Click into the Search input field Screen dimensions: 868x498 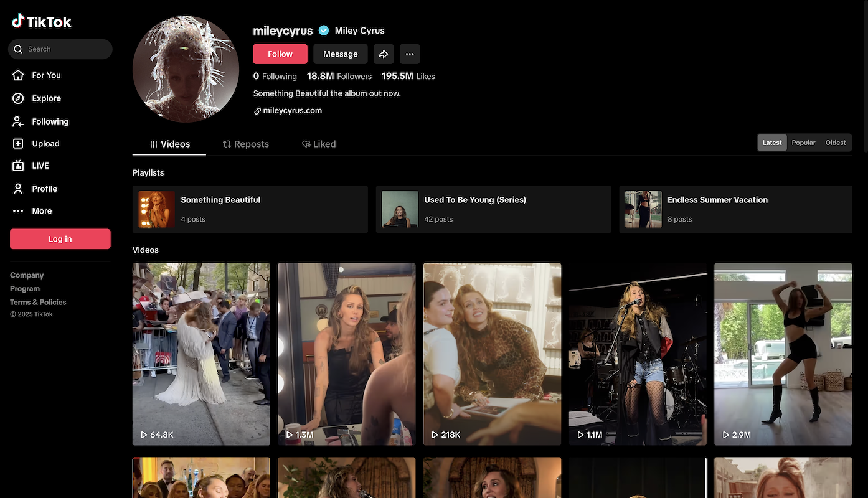(x=60, y=49)
